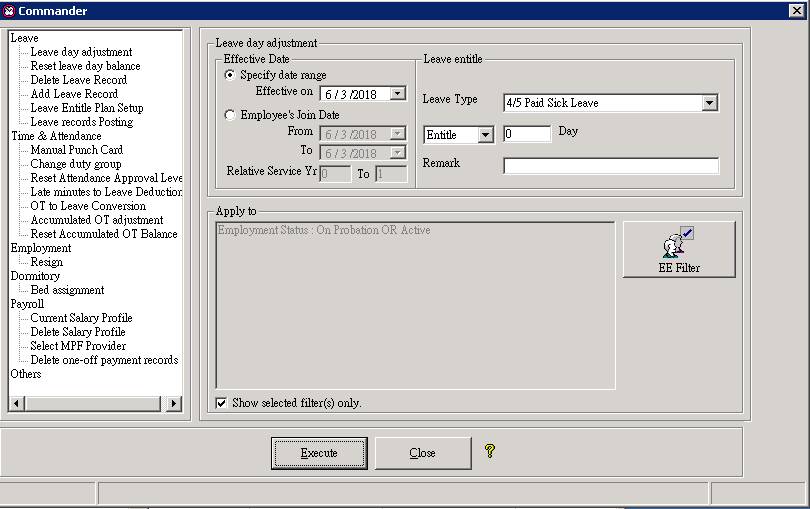Select Accumulated OT adjustment
The image size is (810, 509).
coord(97,220)
